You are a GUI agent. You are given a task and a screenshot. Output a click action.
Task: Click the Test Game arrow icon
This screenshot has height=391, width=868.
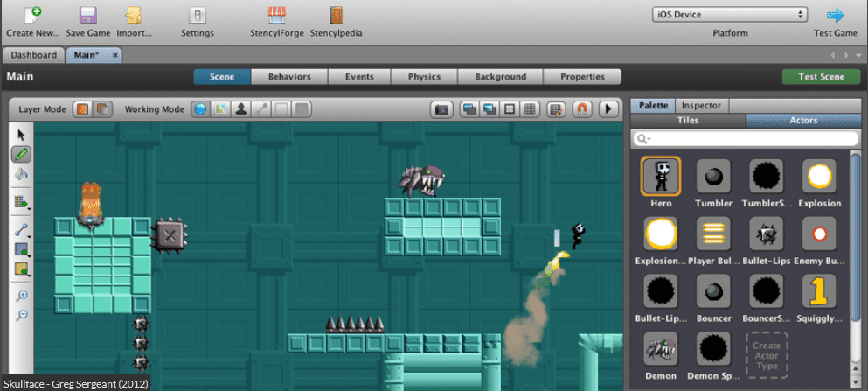(x=836, y=15)
